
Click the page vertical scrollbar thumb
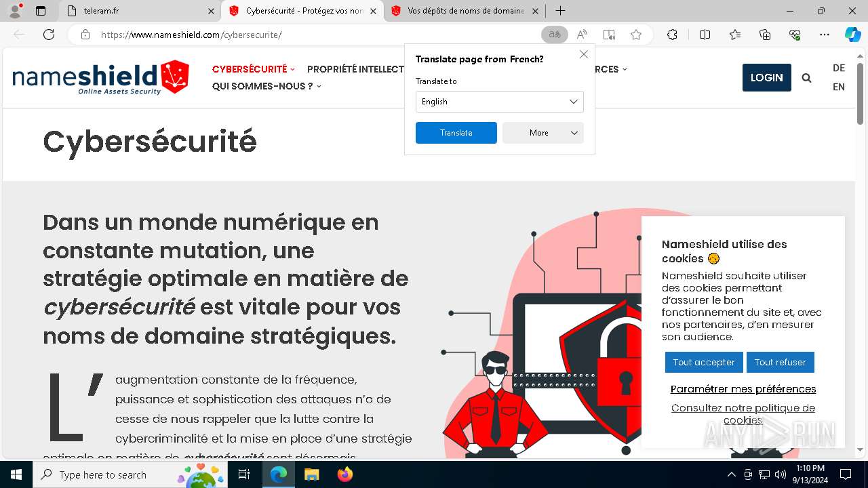pyautogui.click(x=861, y=92)
